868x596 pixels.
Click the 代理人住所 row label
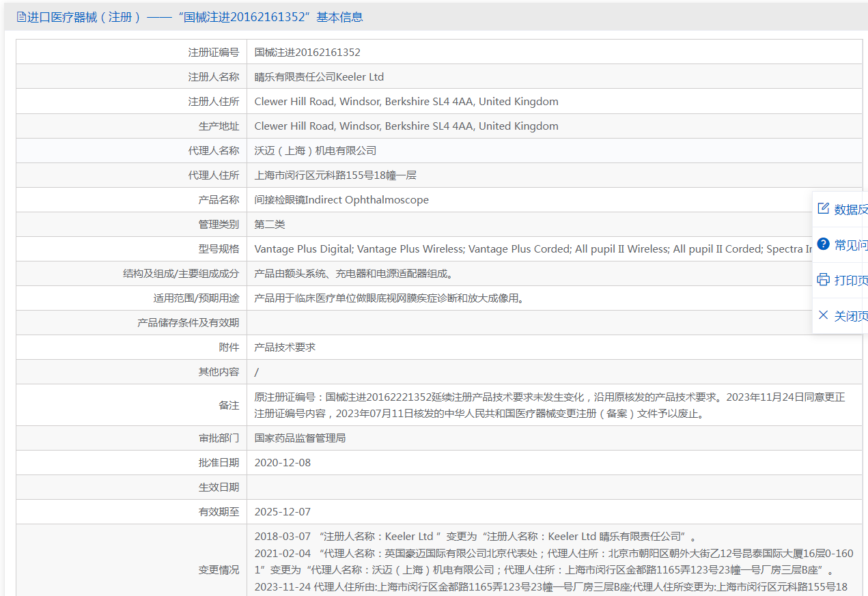coord(214,175)
